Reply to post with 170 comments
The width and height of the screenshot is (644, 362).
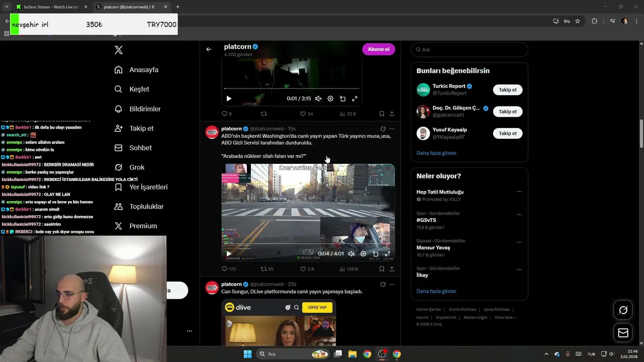coord(229,269)
